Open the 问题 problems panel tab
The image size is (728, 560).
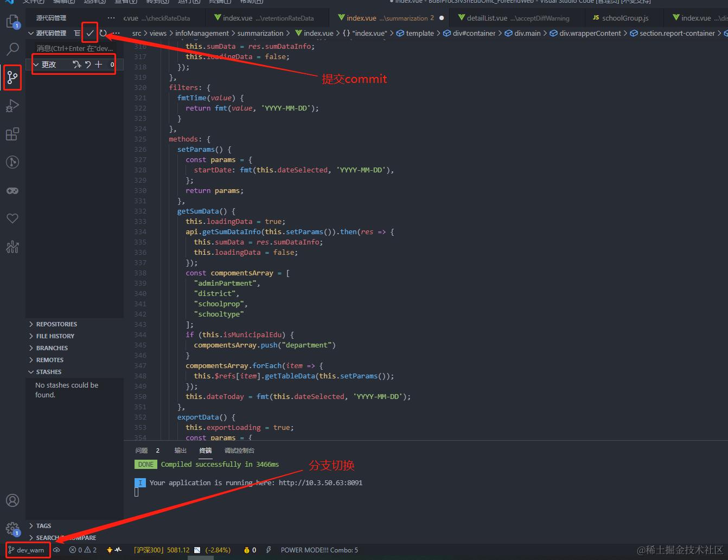coord(142,450)
